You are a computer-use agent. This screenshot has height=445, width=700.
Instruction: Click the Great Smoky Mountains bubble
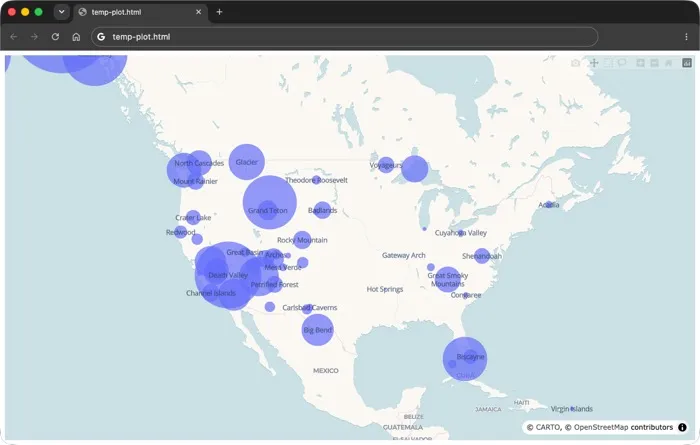[447, 279]
